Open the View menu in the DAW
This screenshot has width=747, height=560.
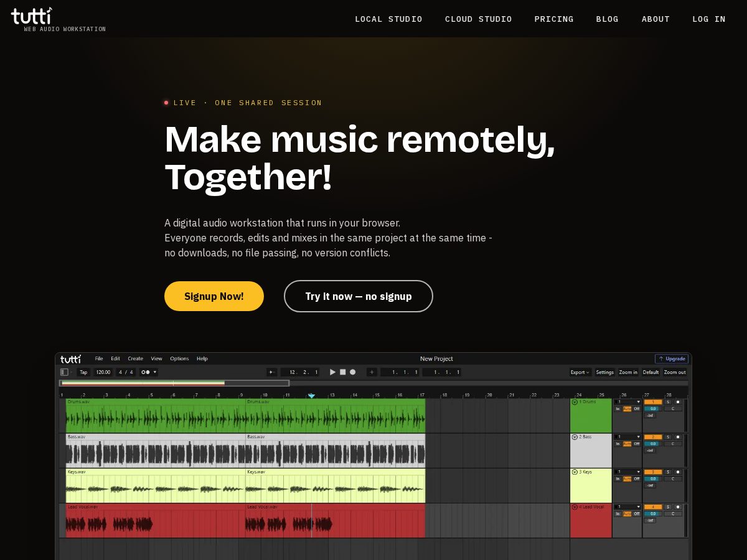click(x=156, y=358)
